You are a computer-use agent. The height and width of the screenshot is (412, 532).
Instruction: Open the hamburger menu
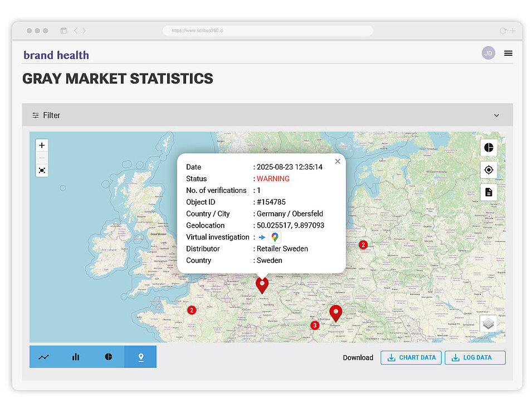click(508, 54)
